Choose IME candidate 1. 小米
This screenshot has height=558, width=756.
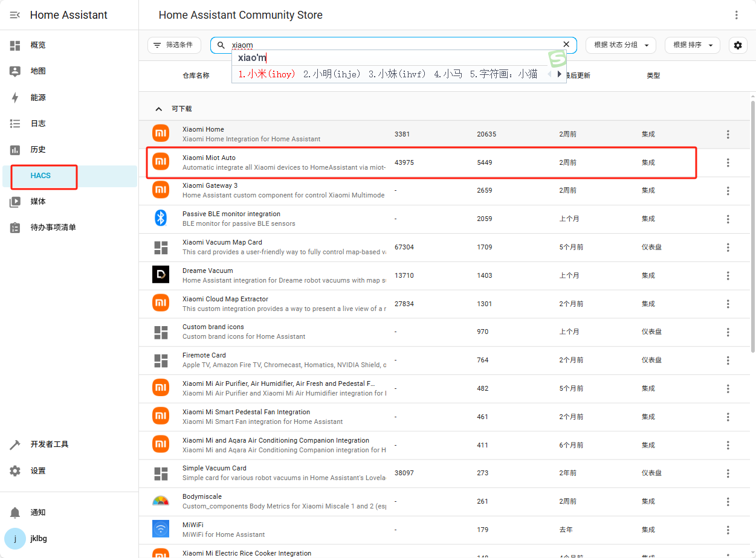click(267, 74)
